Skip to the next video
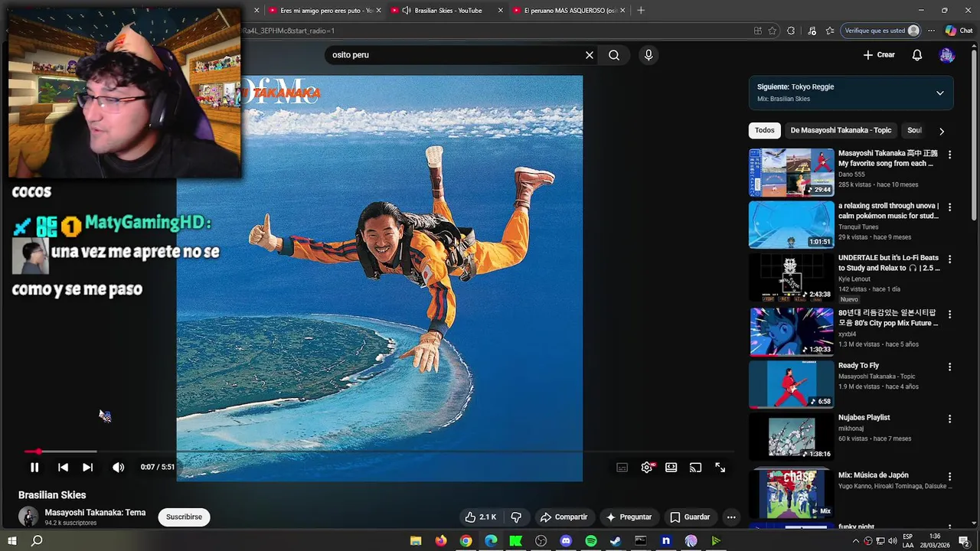The image size is (980, 551). [x=87, y=468]
